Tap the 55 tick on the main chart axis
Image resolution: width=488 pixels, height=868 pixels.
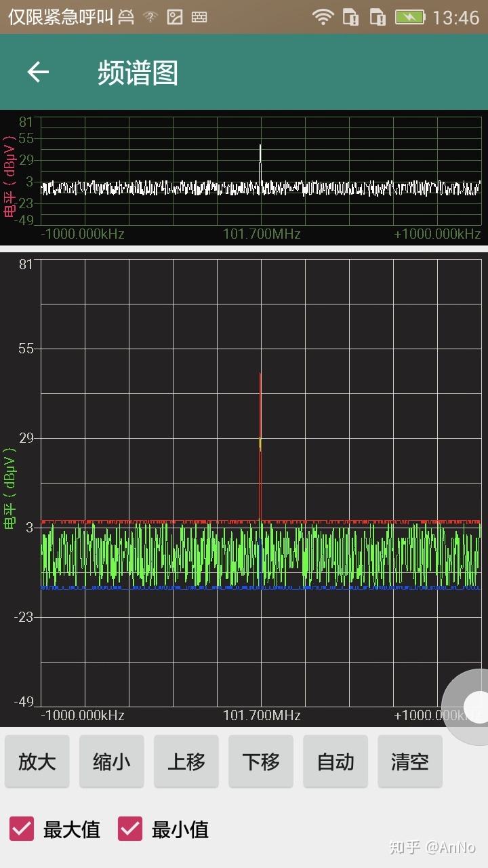coord(25,349)
